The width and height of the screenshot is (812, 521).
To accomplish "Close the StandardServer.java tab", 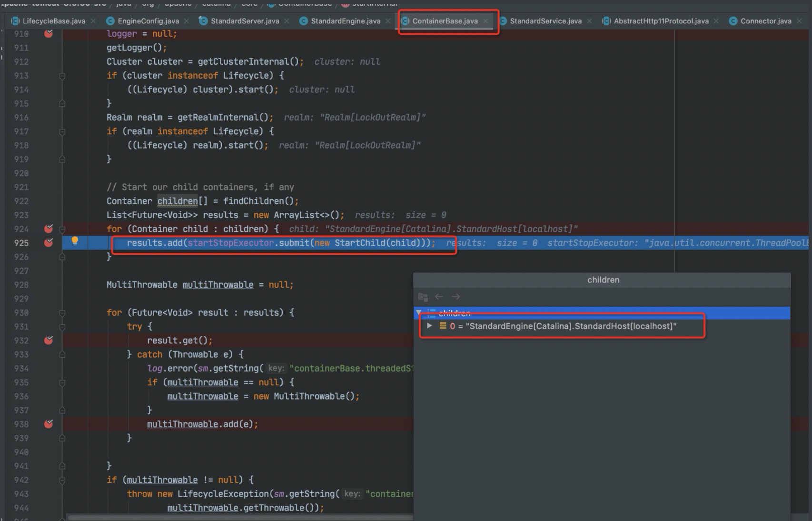I will pos(287,21).
